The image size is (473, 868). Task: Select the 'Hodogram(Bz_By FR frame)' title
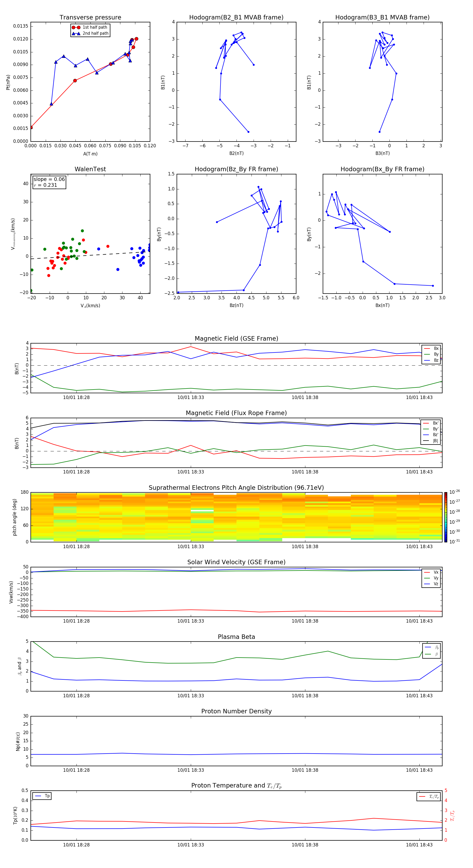pyautogui.click(x=236, y=169)
